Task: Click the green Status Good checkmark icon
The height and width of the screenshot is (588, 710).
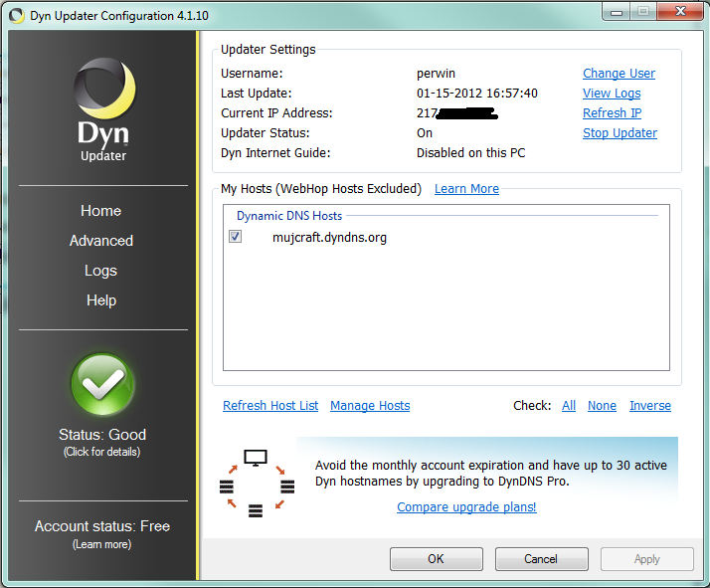Action: [x=102, y=385]
